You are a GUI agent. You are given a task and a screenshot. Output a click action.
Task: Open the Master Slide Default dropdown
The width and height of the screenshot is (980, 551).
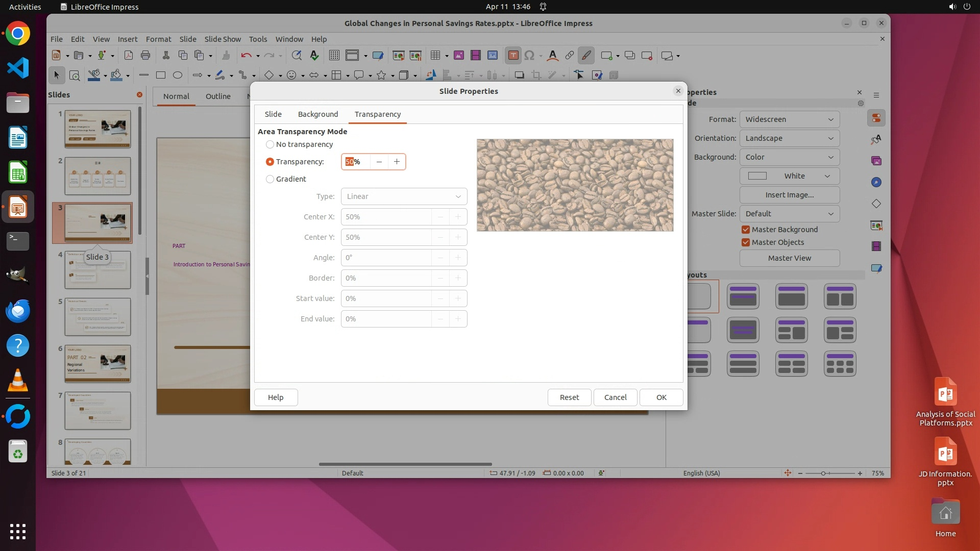[x=789, y=214]
